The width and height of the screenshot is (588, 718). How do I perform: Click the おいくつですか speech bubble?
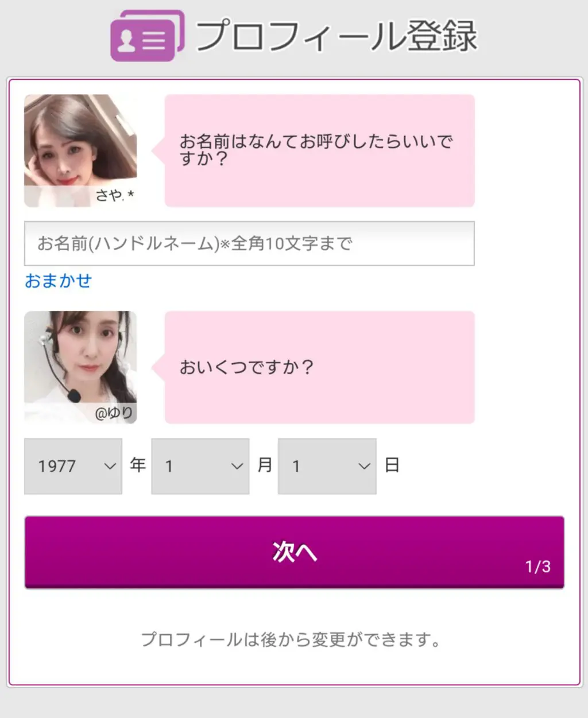pyautogui.click(x=319, y=367)
